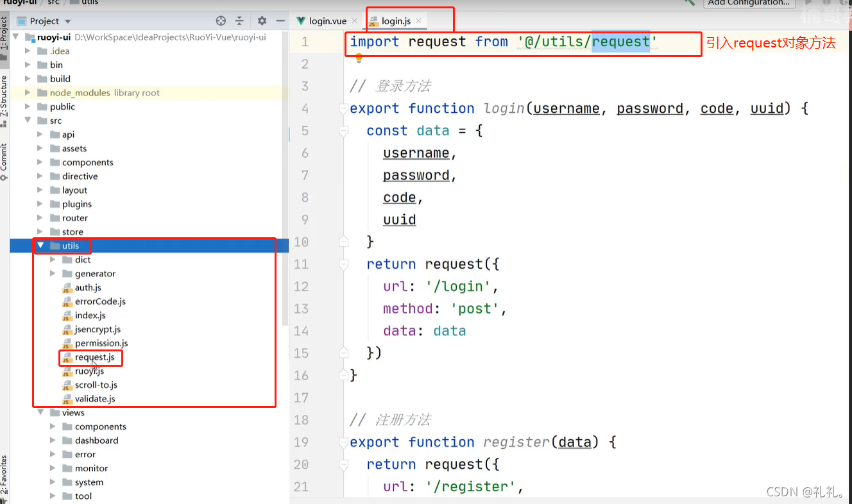Screen dimensions: 852x504
Task: Expand the api folder
Action: (40, 135)
